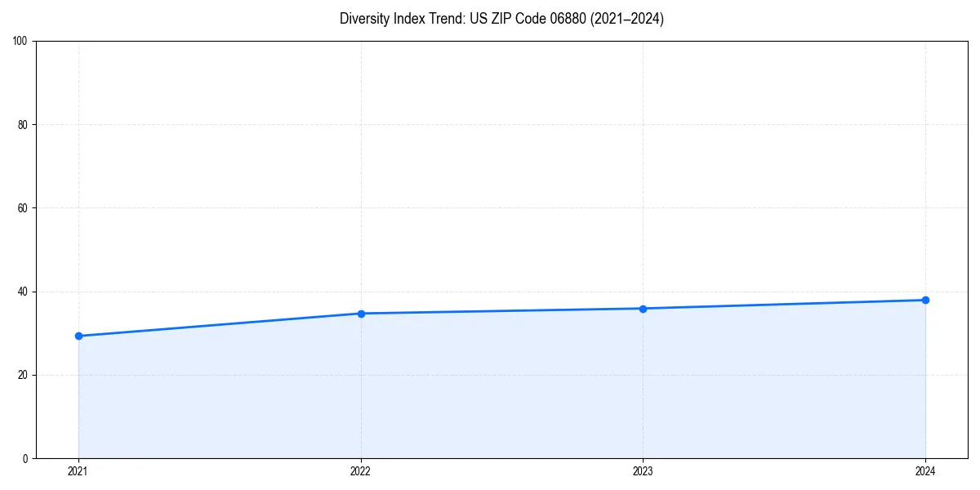980x490 pixels.
Task: Click the 100 y-axis tick label
Action: pos(19,38)
